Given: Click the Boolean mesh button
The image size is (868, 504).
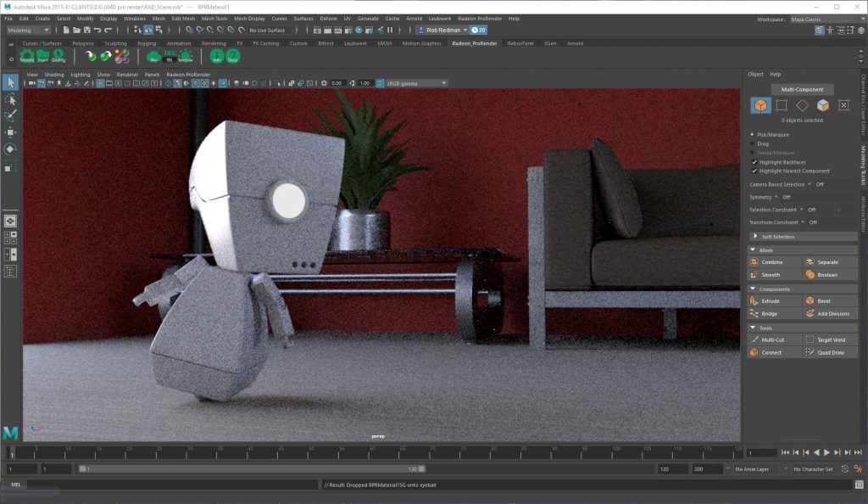Looking at the screenshot, I should click(x=829, y=275).
